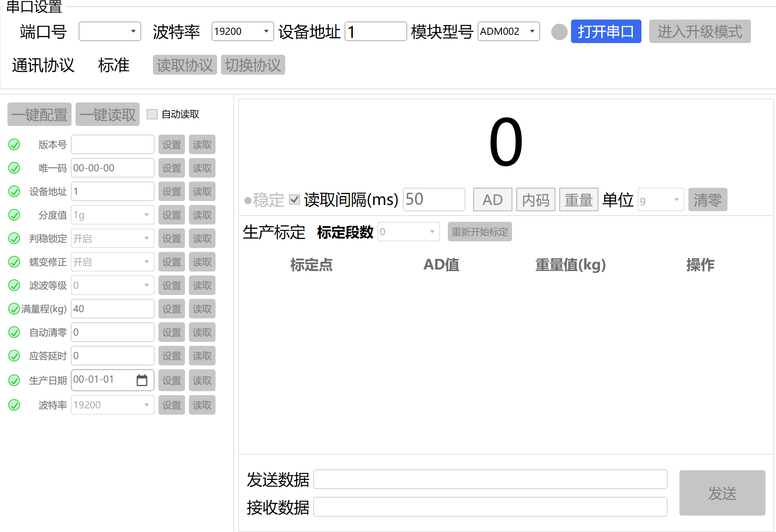776x532 pixels.
Task: Click green check icon beside 波特率 row
Action: coord(14,405)
